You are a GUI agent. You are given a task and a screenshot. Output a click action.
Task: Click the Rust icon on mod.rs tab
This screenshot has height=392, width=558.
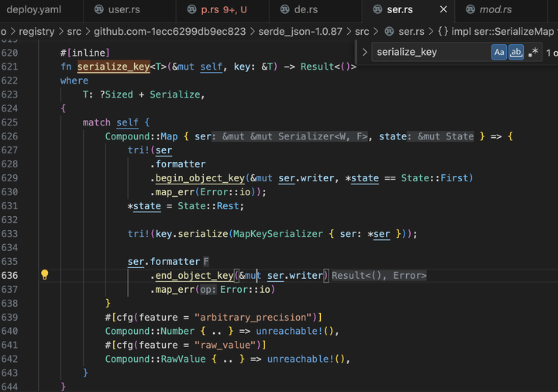point(470,10)
